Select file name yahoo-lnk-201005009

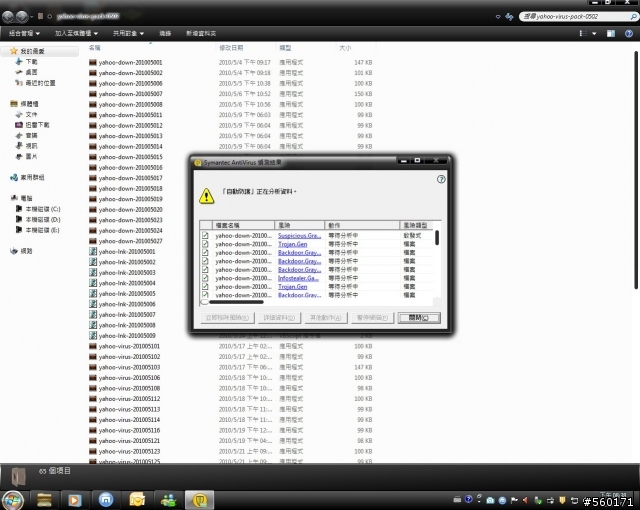click(127, 336)
